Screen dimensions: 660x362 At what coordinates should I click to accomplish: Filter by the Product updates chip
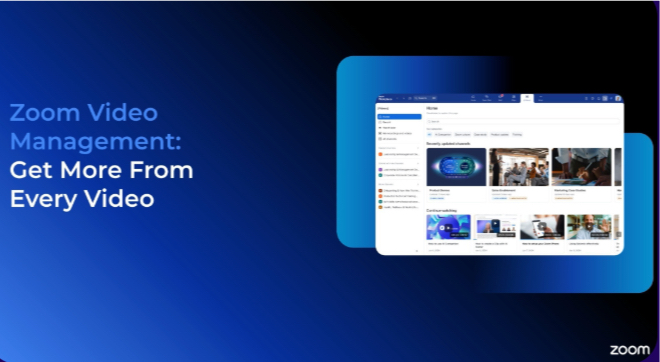click(500, 135)
